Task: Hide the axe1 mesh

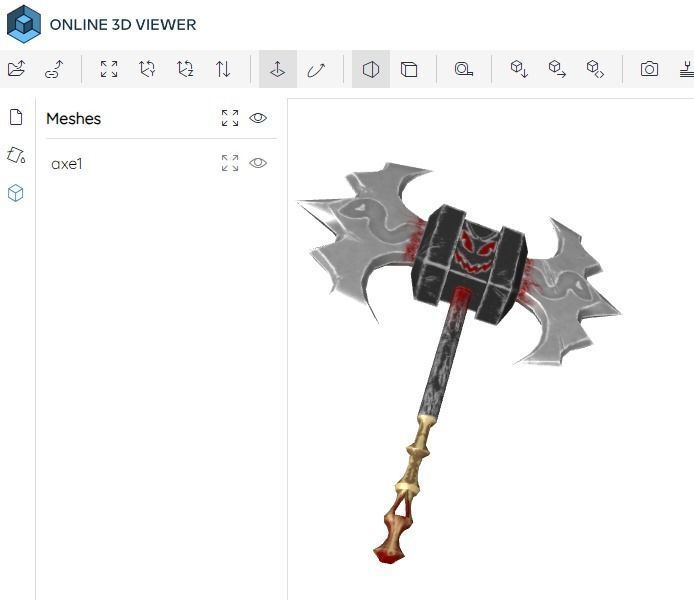Action: click(x=258, y=163)
